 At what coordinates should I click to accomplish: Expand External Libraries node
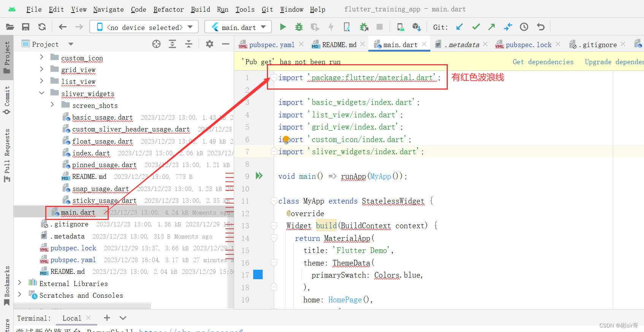[20, 283]
